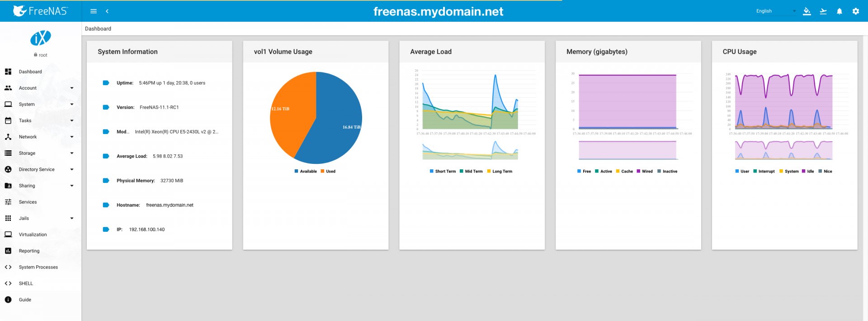Click the SHELL code brackets icon

(8, 283)
